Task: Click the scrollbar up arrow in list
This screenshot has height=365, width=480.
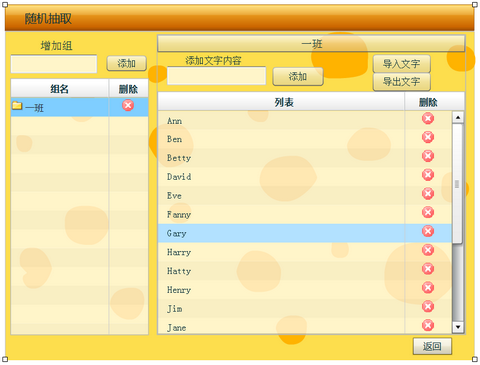Action: (x=458, y=117)
